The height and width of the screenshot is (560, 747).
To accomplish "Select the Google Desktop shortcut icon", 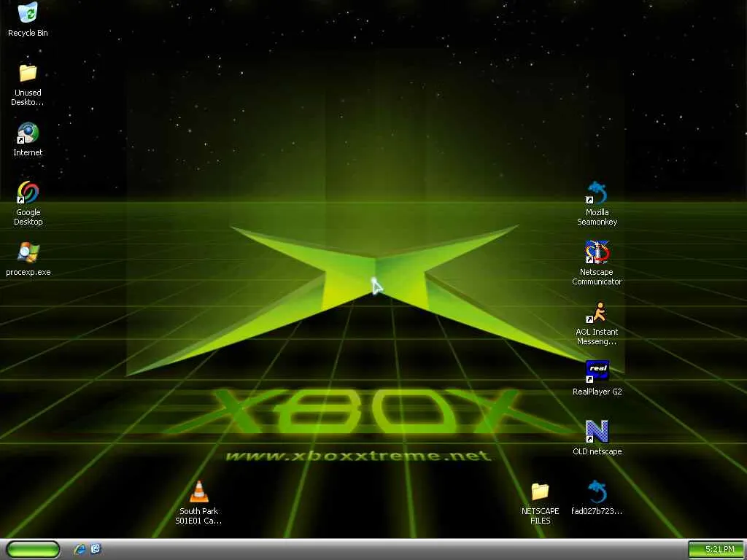I will [28, 192].
